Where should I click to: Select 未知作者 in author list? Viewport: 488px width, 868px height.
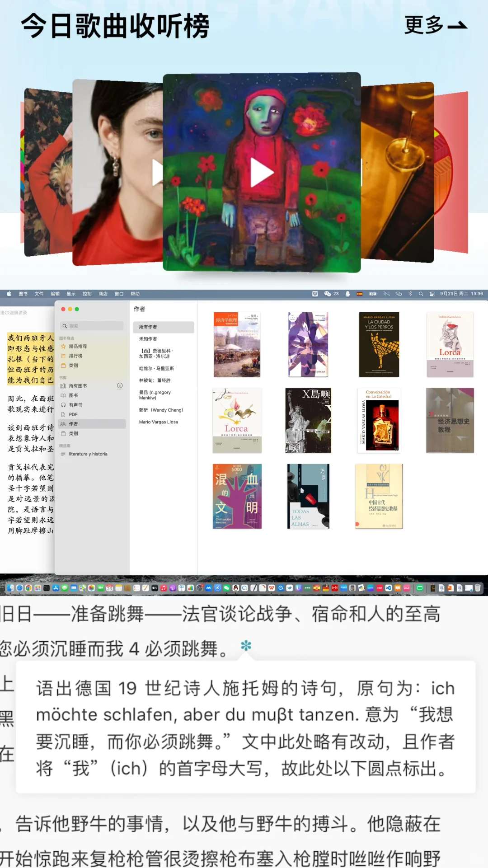[x=148, y=339]
